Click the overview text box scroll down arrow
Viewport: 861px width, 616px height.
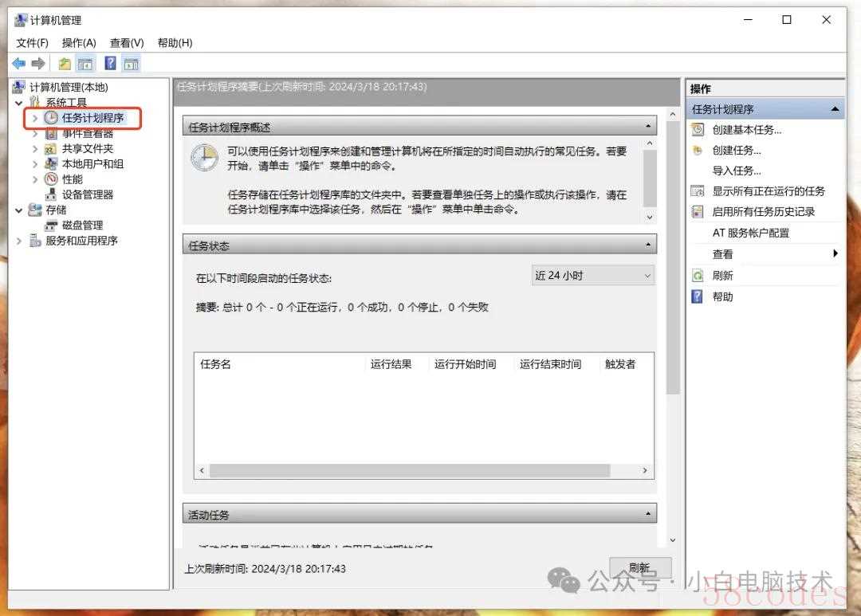[650, 217]
